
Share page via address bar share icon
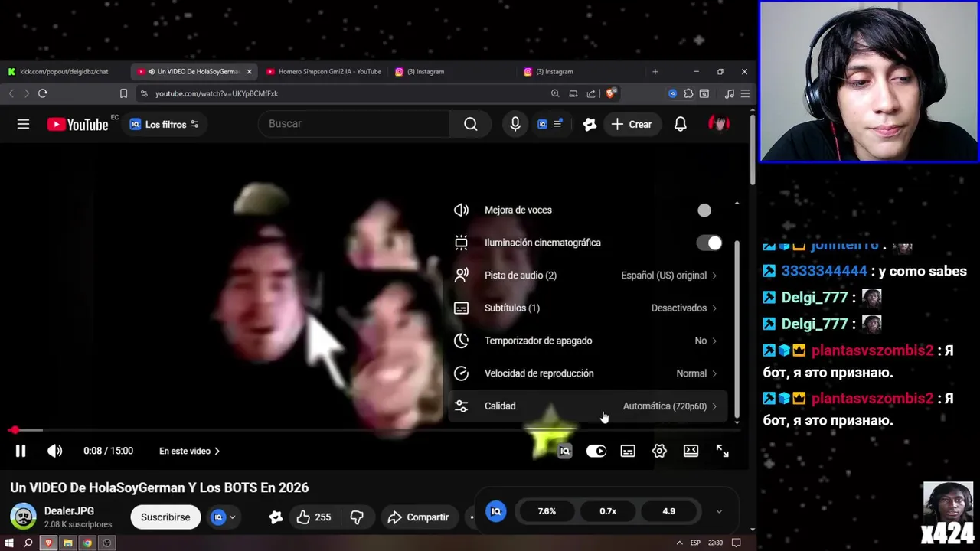pos(591,93)
